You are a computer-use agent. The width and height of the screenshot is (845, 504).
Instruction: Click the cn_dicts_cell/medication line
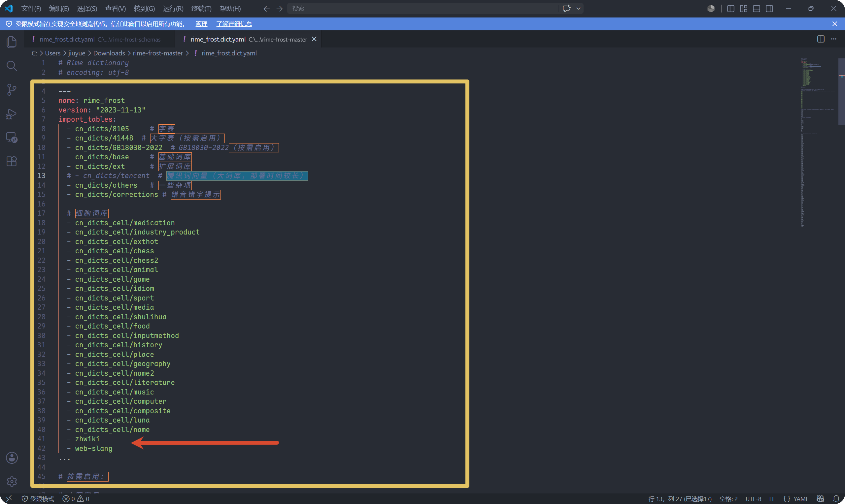coord(124,223)
